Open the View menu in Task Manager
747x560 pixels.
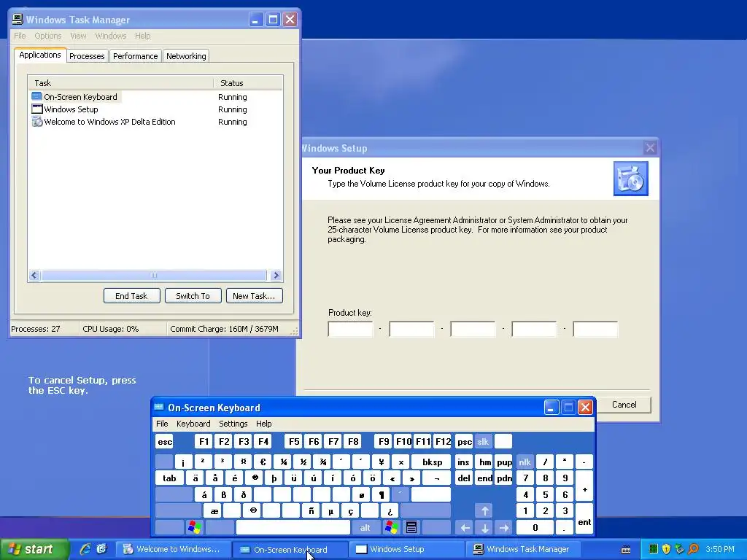point(78,36)
